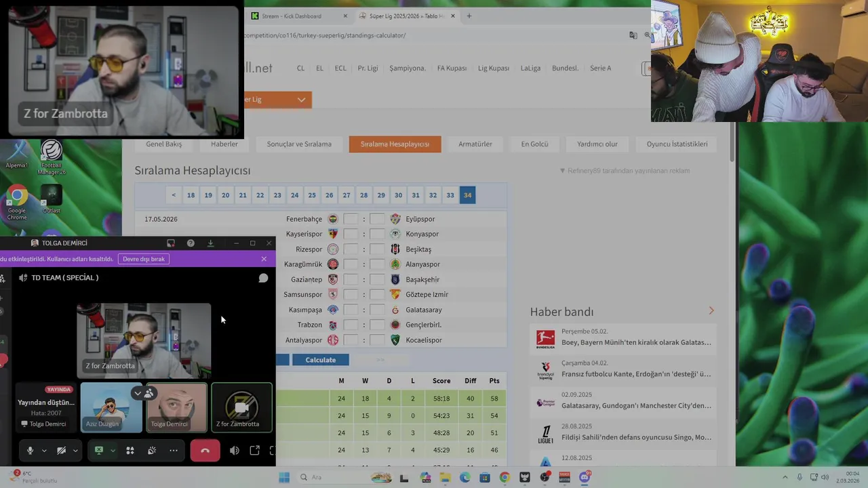868x488 pixels.
Task: Collapse participants with chevron members toggle
Action: [144, 393]
